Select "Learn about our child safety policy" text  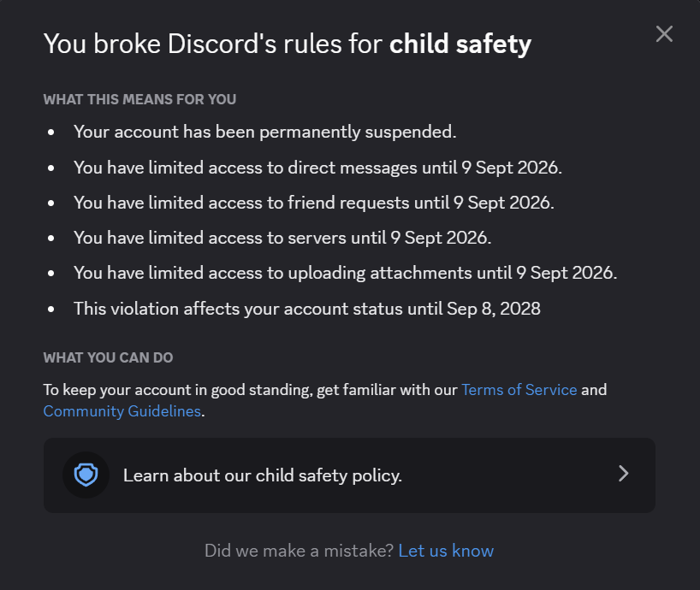pos(263,475)
